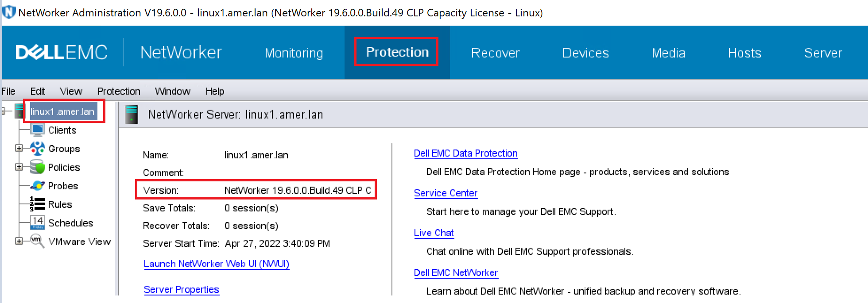Select linux1.amer.lan server tree item
The image size is (868, 303).
click(x=62, y=111)
